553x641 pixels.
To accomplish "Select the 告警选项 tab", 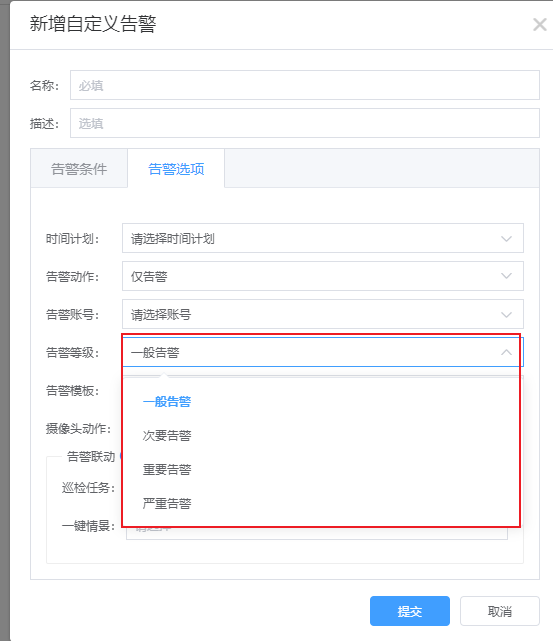I will [176, 168].
